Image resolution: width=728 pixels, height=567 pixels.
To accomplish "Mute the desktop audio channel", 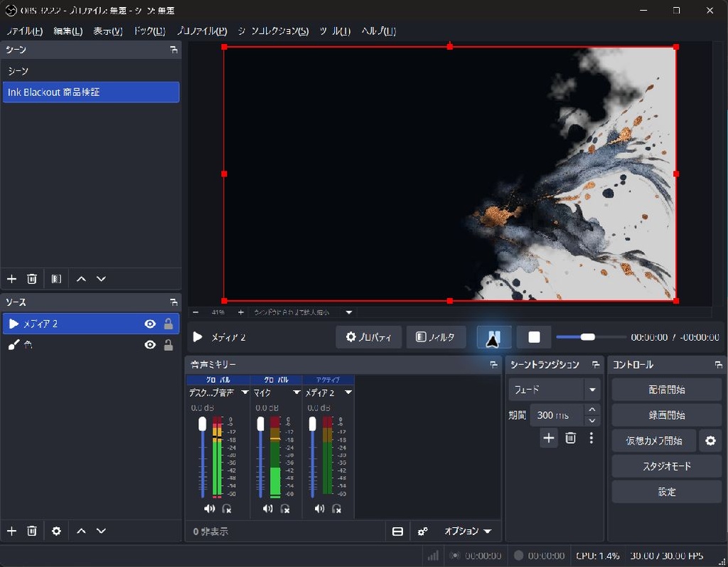I will [210, 509].
